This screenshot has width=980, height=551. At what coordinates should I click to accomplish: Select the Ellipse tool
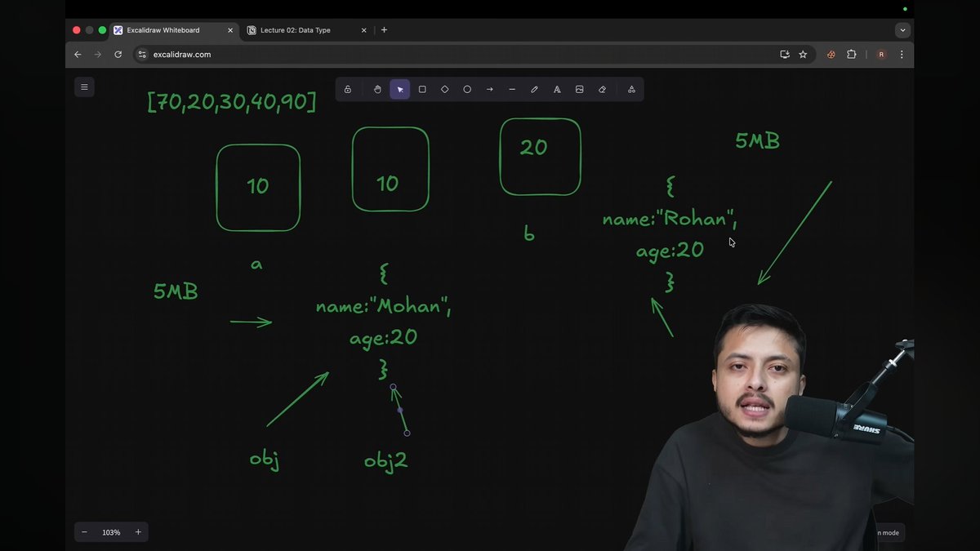click(467, 89)
